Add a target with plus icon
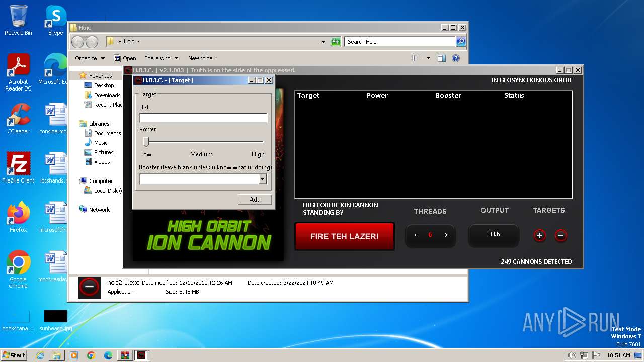The image size is (644, 362). pyautogui.click(x=540, y=235)
